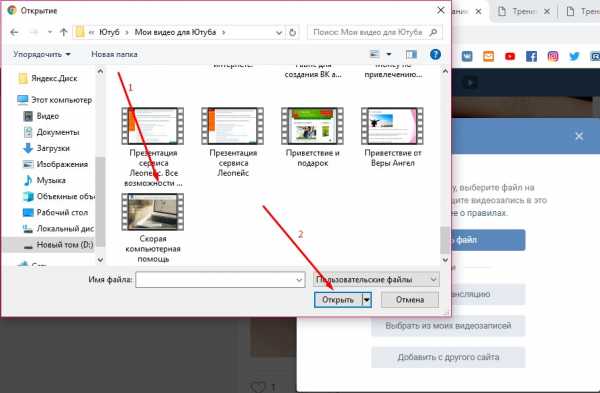Select video Презентация сервиса Леопейс. Все возможности

pyautogui.click(x=153, y=147)
